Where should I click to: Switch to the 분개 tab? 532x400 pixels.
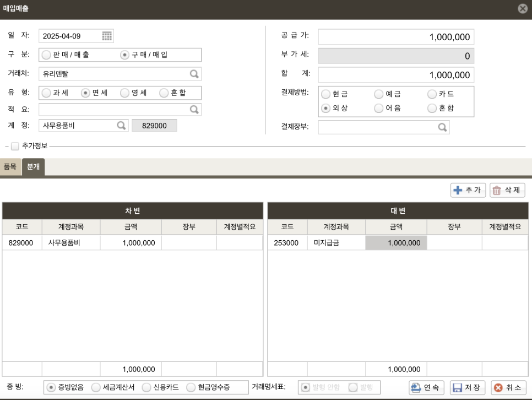(x=33, y=167)
